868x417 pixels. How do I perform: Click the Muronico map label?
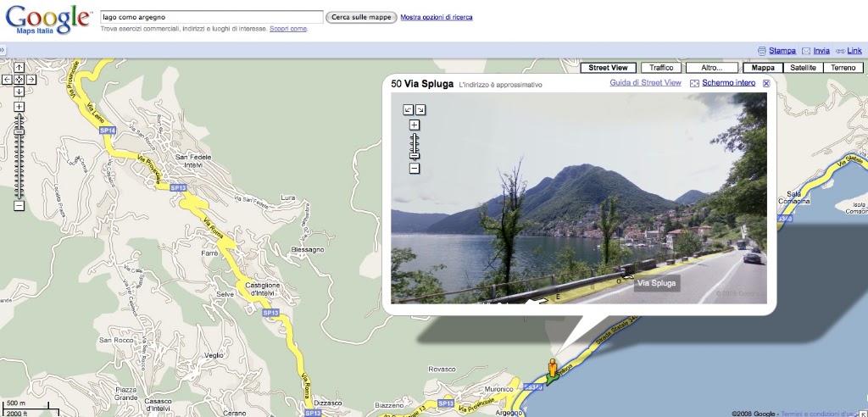pos(498,389)
